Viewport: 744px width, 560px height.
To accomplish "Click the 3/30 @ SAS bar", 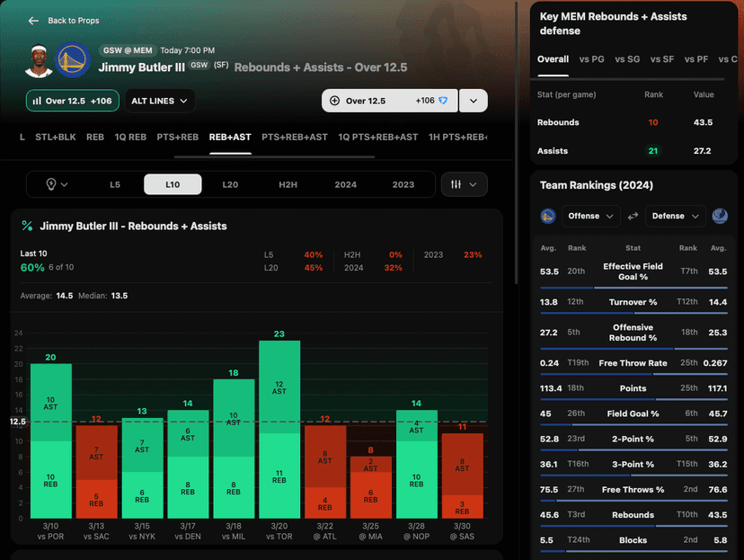I will point(462,476).
